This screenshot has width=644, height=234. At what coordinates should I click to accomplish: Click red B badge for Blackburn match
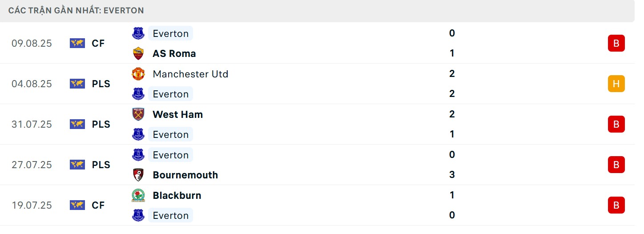tap(616, 205)
